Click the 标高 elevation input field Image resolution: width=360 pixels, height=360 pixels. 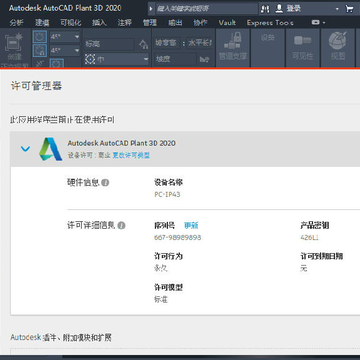[109, 44]
